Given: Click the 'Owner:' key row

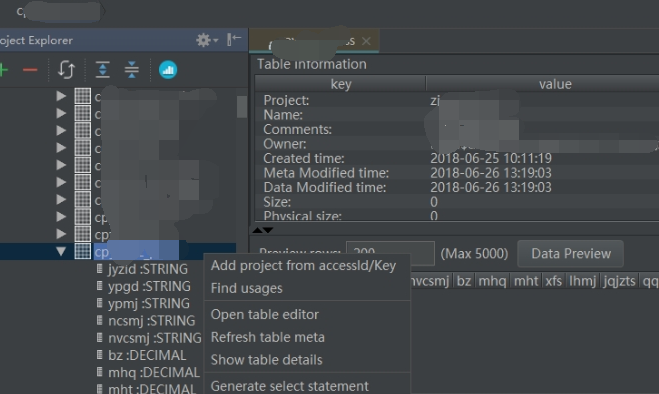Looking at the screenshot, I should (x=285, y=144).
